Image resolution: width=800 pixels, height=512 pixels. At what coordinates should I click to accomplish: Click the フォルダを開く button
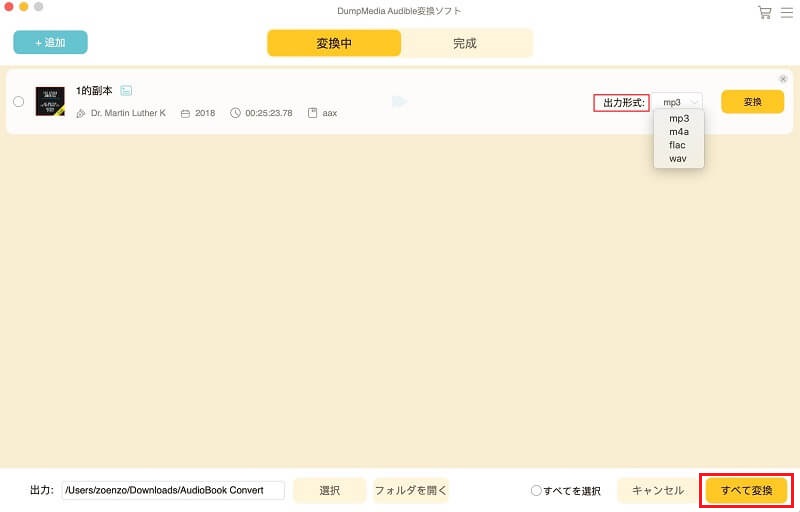coord(411,491)
